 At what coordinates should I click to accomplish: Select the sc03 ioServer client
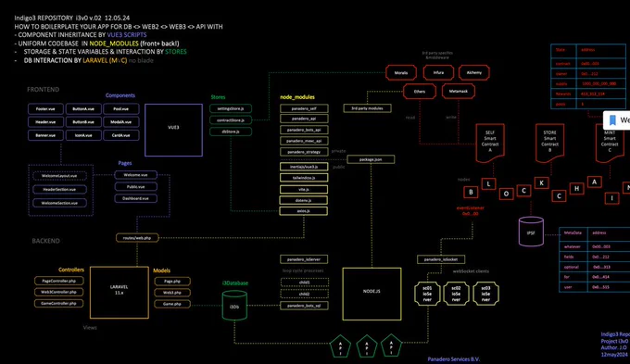point(485,294)
